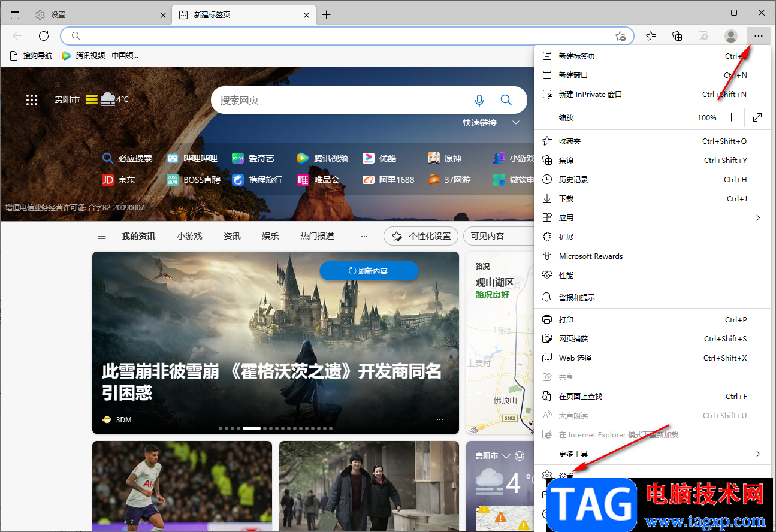The image size is (776, 532).
Task: Click the 刷新内容 button
Action: click(x=369, y=271)
